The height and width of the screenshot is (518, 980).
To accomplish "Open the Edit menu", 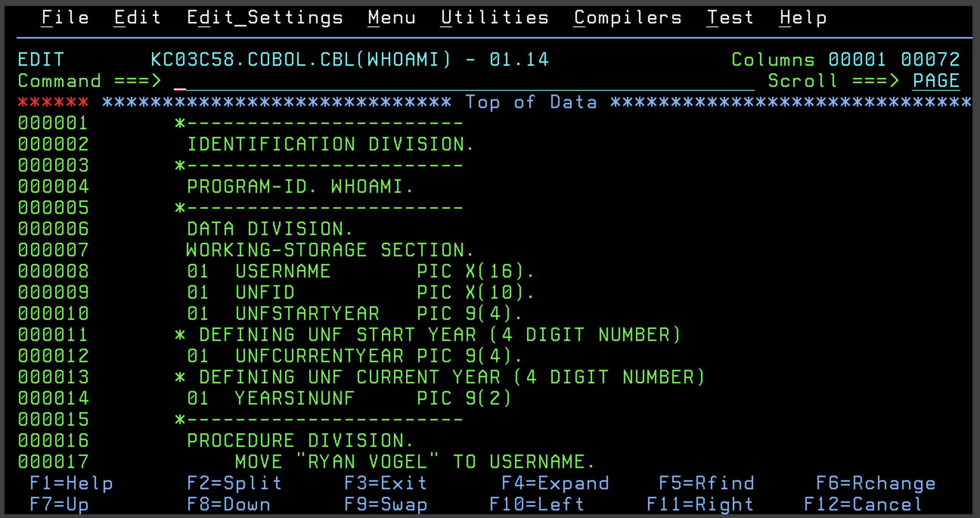I will pos(137,17).
